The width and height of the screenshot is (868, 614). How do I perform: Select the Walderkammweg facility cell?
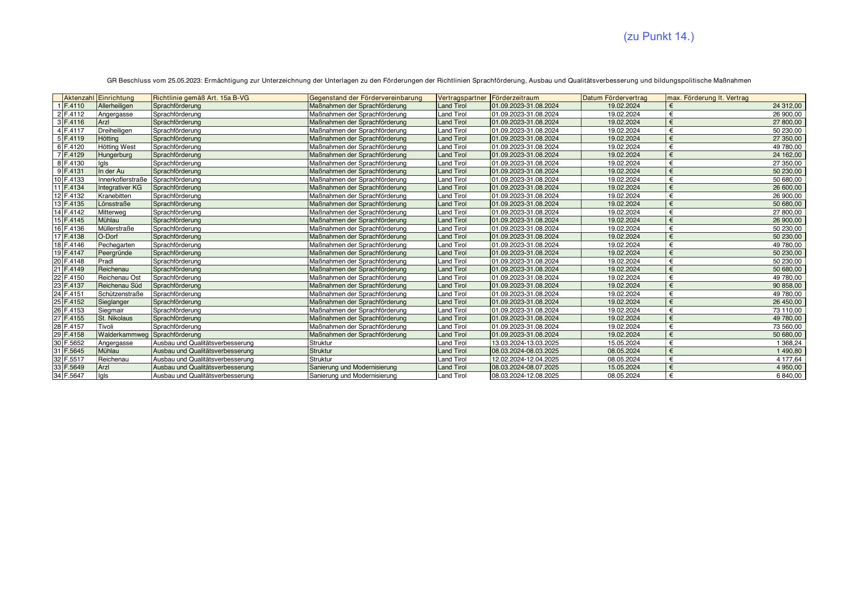123,335
